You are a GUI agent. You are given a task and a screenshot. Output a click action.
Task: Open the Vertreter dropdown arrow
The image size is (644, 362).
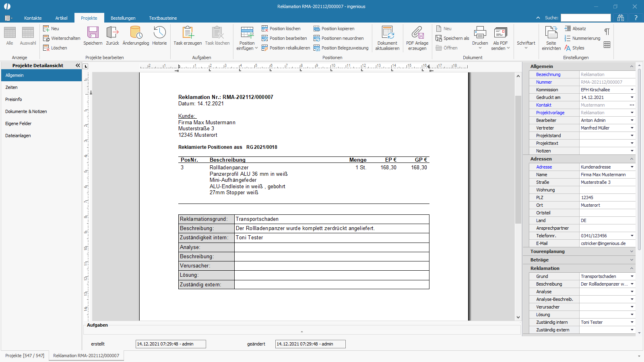632,128
